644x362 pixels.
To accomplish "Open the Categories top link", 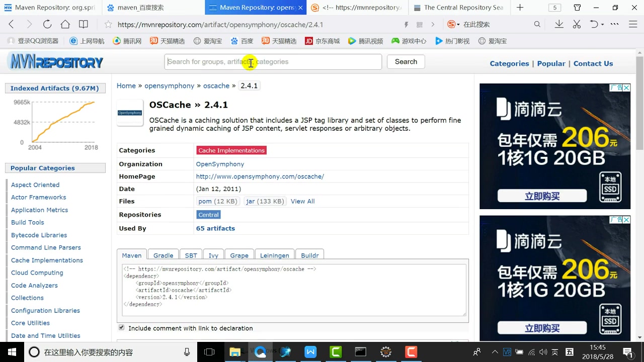I will coord(509,63).
